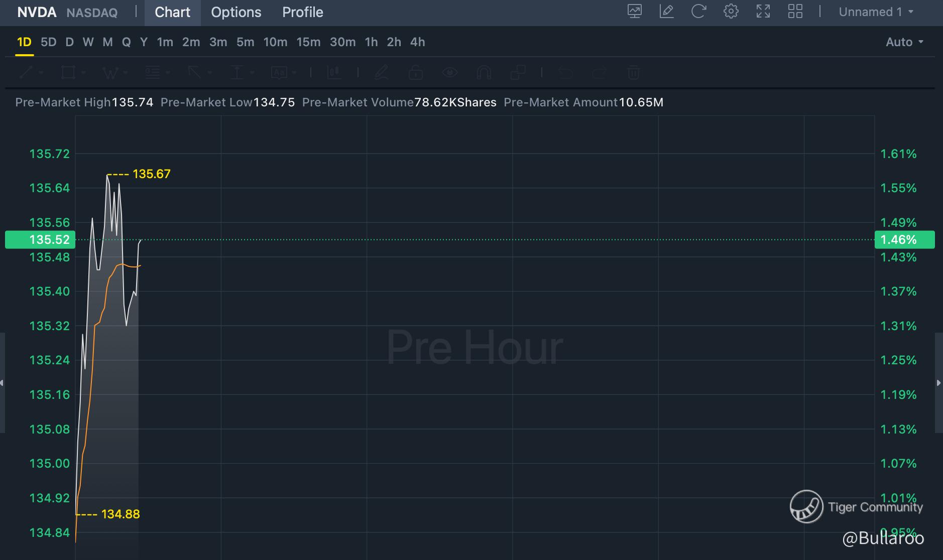943x560 pixels.
Task: Expand the comment tool options arrow
Action: pyautogui.click(x=294, y=73)
